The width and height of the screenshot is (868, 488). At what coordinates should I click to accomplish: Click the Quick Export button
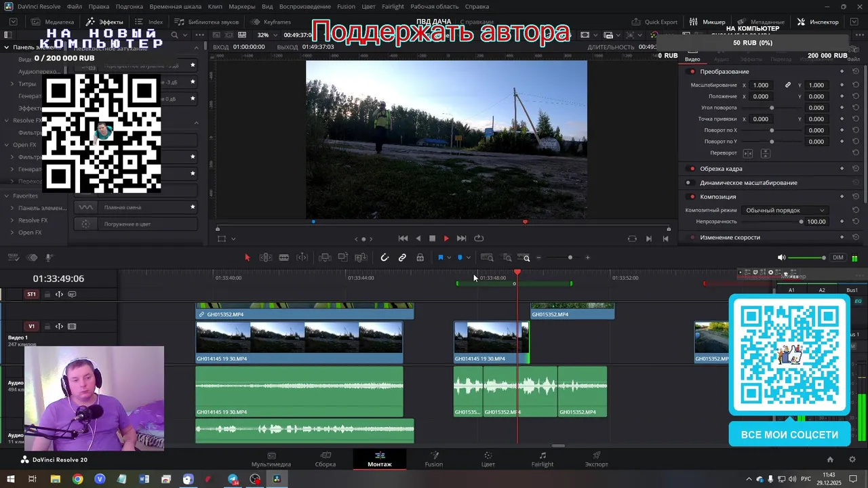(654, 22)
